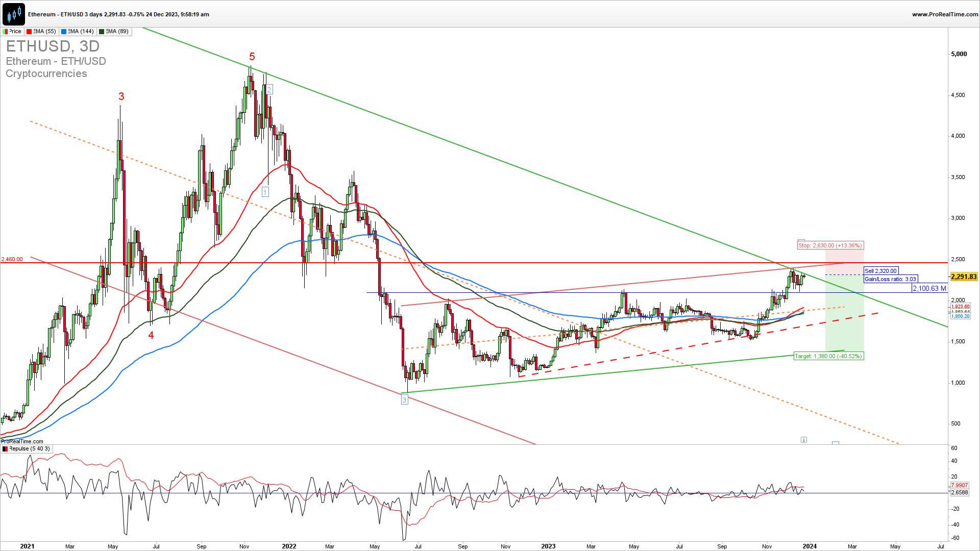Click the dark green EMA (89) swatch
Screen dimensions: 980x551
click(x=102, y=32)
